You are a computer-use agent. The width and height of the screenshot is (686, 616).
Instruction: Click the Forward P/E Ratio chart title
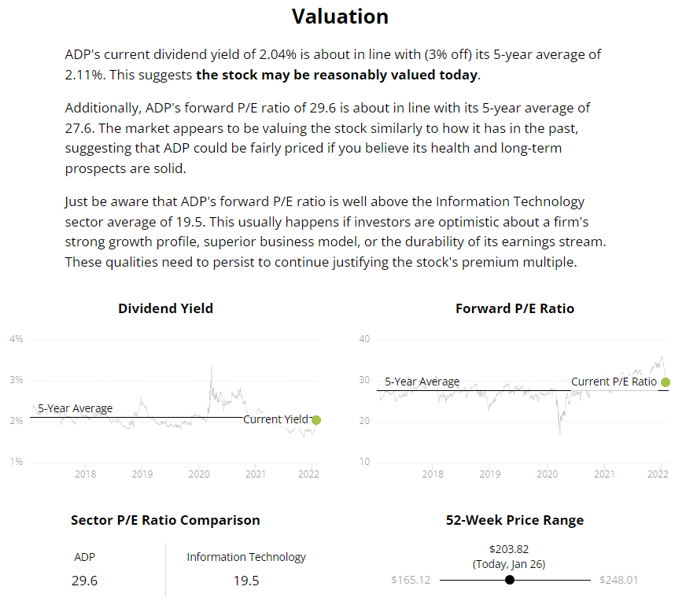click(514, 308)
